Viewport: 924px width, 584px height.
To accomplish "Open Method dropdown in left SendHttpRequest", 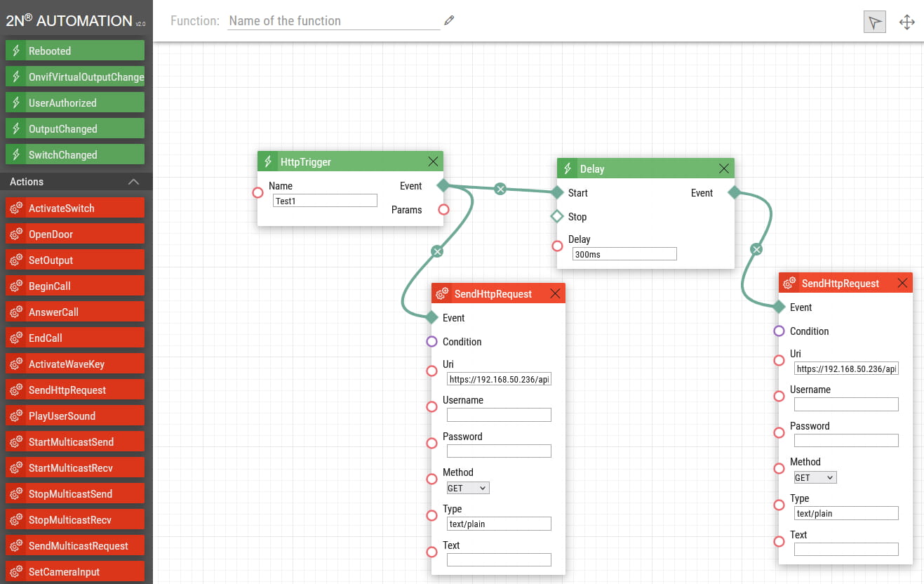I will point(468,488).
